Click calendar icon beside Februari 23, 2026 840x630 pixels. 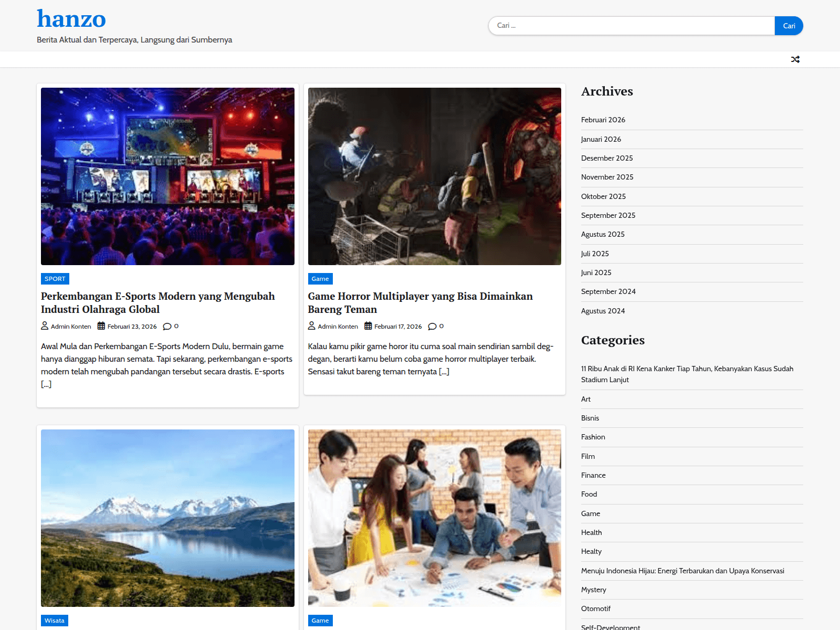(x=101, y=326)
